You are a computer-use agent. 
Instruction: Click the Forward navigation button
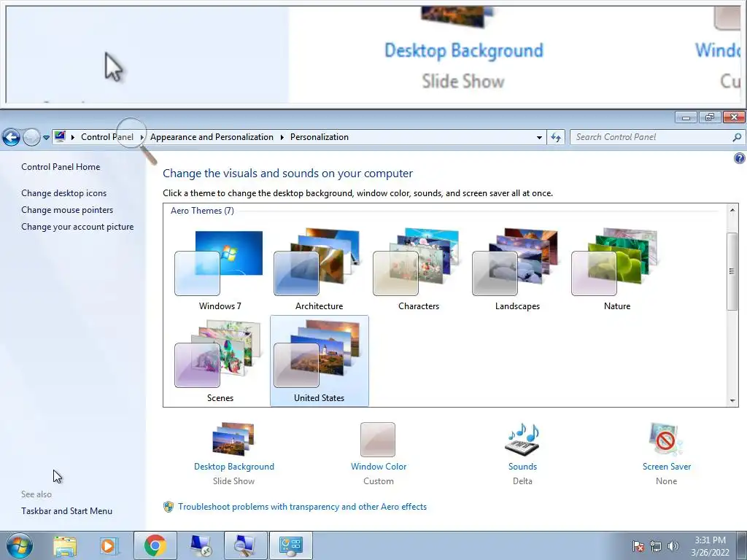pyautogui.click(x=31, y=137)
